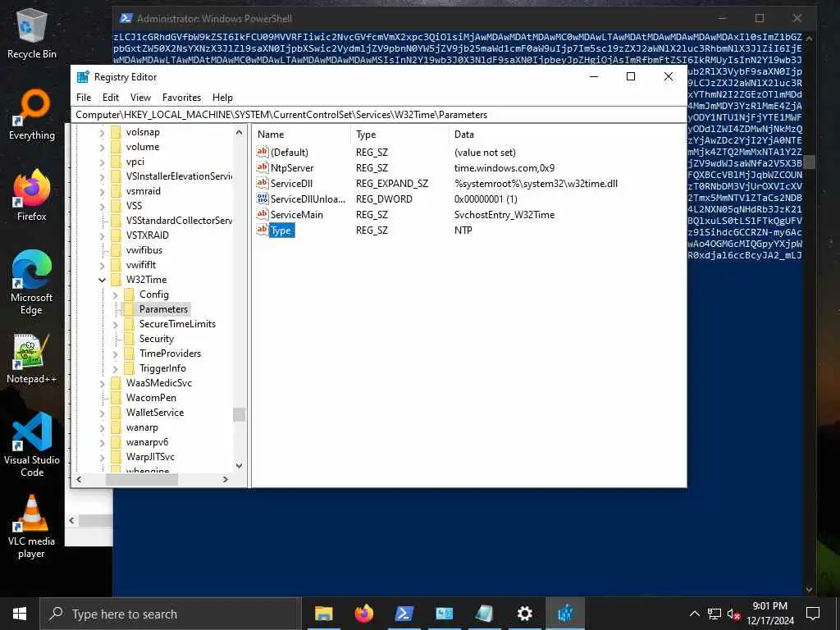Open the Help menu

[222, 98]
